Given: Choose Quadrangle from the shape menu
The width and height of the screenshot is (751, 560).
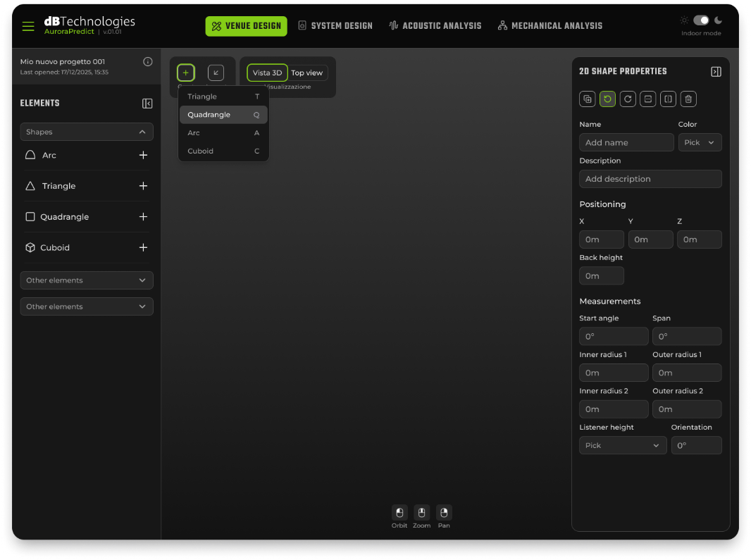Looking at the screenshot, I should (x=223, y=115).
